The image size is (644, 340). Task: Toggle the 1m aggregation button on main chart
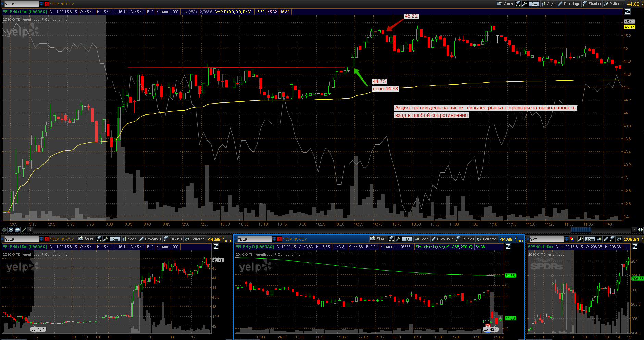[534, 4]
